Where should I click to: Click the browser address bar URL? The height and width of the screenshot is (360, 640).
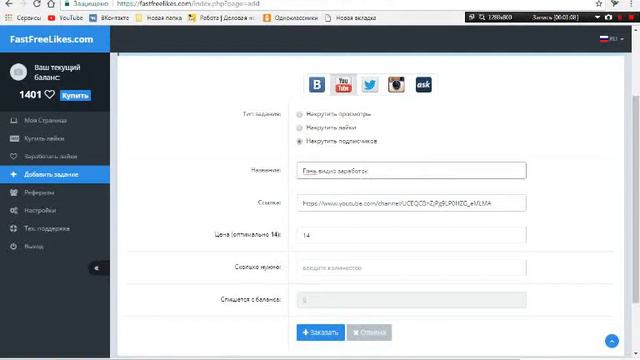pos(188,4)
